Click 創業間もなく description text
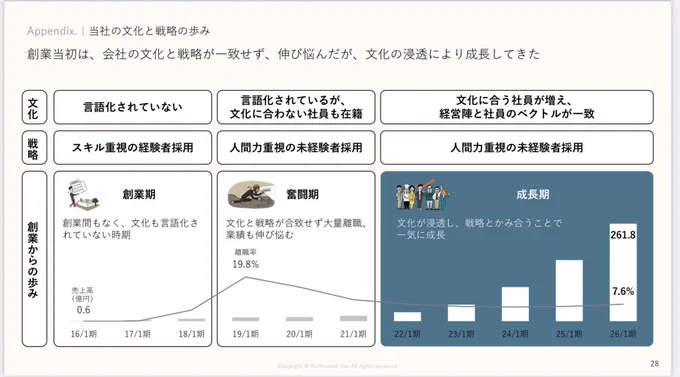 pyautogui.click(x=130, y=229)
